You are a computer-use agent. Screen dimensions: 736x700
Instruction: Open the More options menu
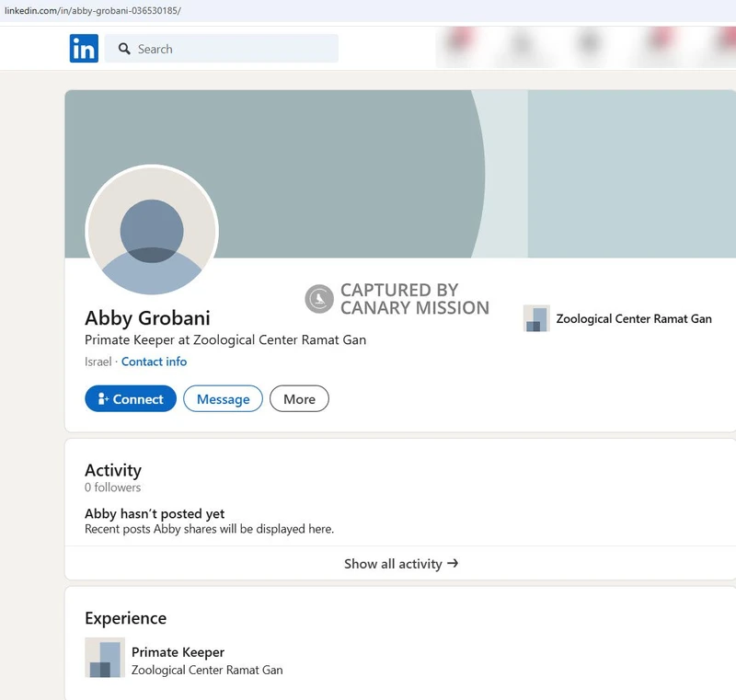(299, 398)
